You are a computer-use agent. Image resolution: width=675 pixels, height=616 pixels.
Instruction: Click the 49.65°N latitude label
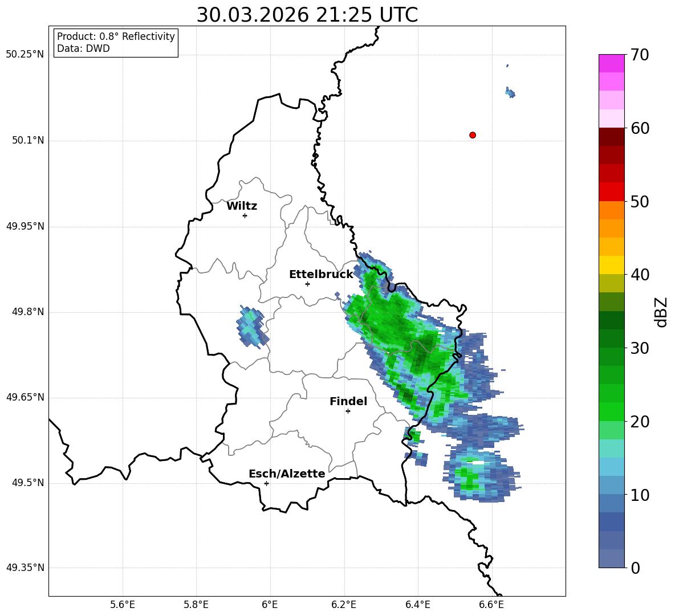coord(25,397)
